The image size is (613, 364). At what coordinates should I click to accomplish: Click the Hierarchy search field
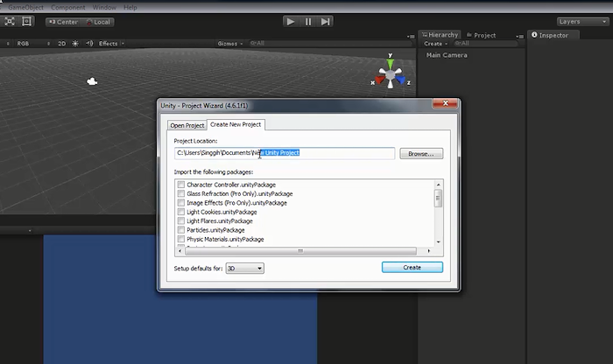[486, 44]
